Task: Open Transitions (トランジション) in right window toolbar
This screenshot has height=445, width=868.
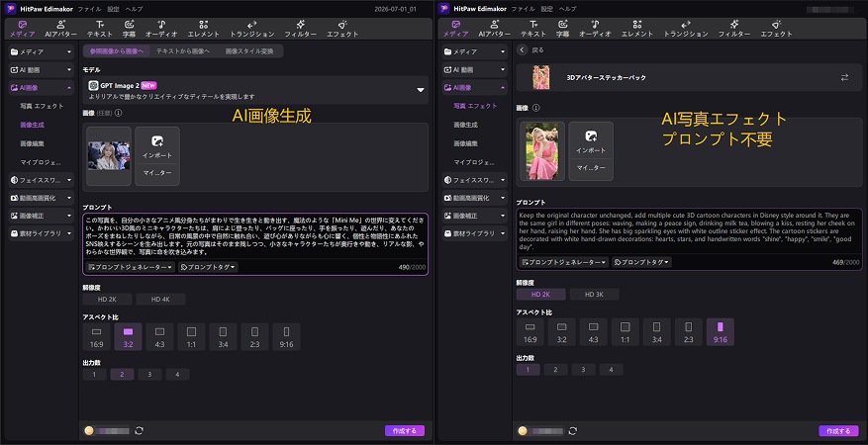Action: (686, 29)
